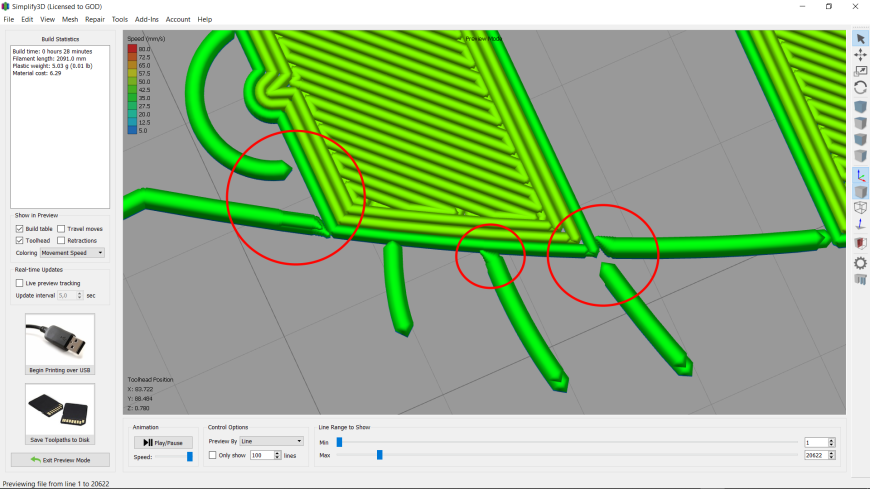Switch to the front view cube icon

point(861,139)
